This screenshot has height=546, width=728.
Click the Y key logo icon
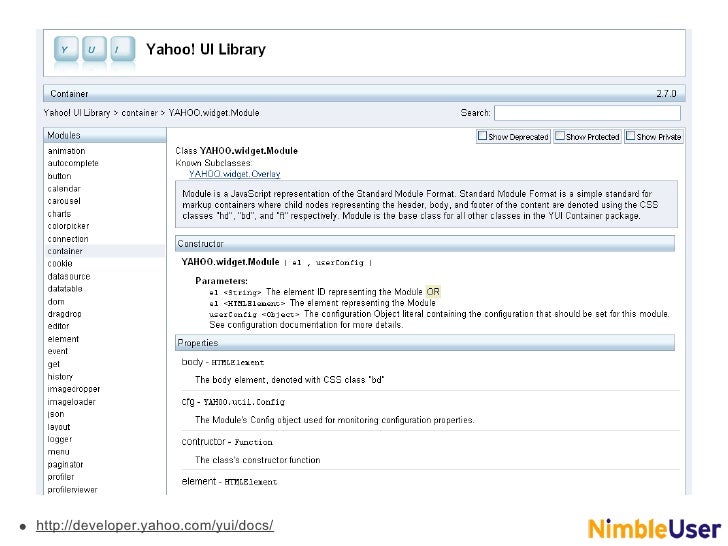[65, 49]
